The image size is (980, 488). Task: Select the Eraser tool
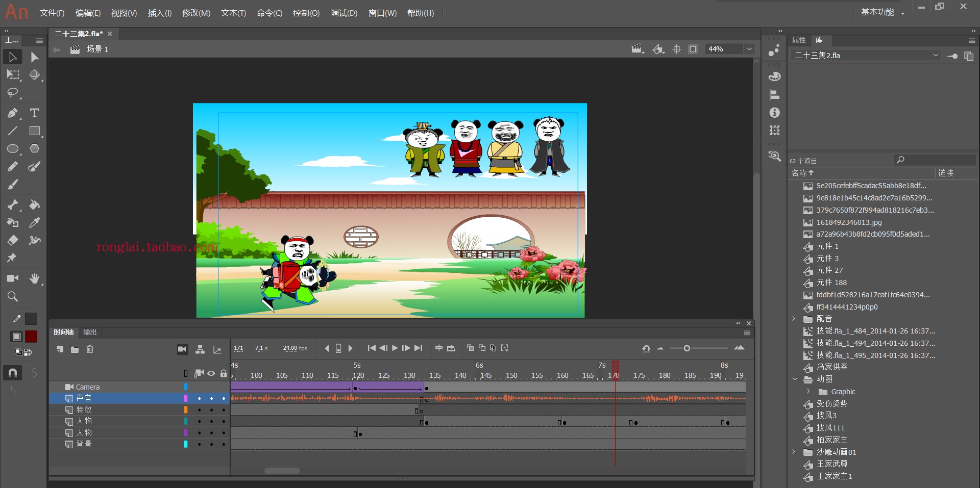tap(13, 240)
